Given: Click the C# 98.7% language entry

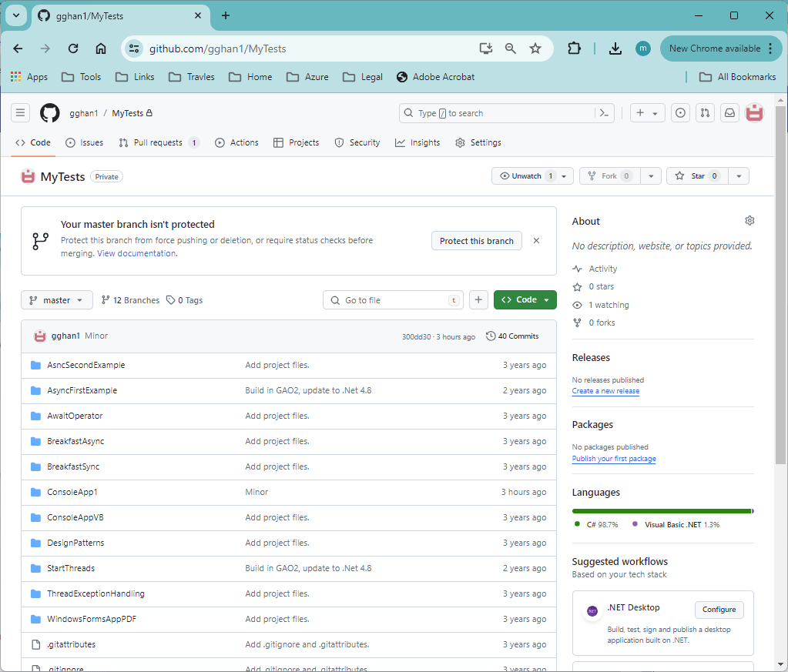Looking at the screenshot, I should tap(596, 524).
